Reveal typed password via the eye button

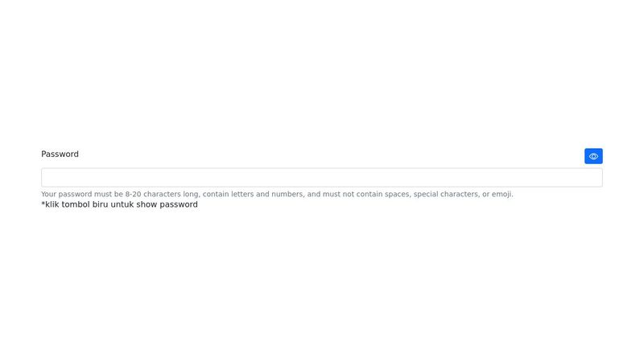pos(593,156)
